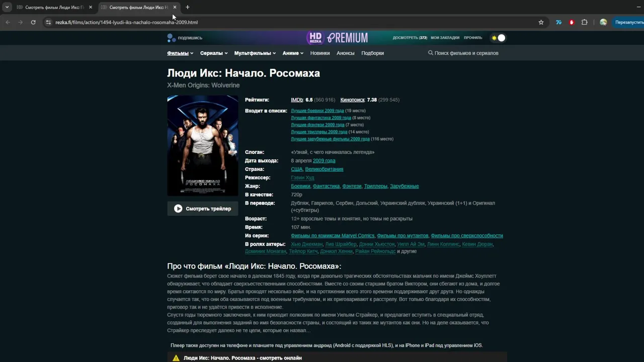The width and height of the screenshot is (644, 362).
Task: Open the Великобритания country link
Action: [324, 169]
